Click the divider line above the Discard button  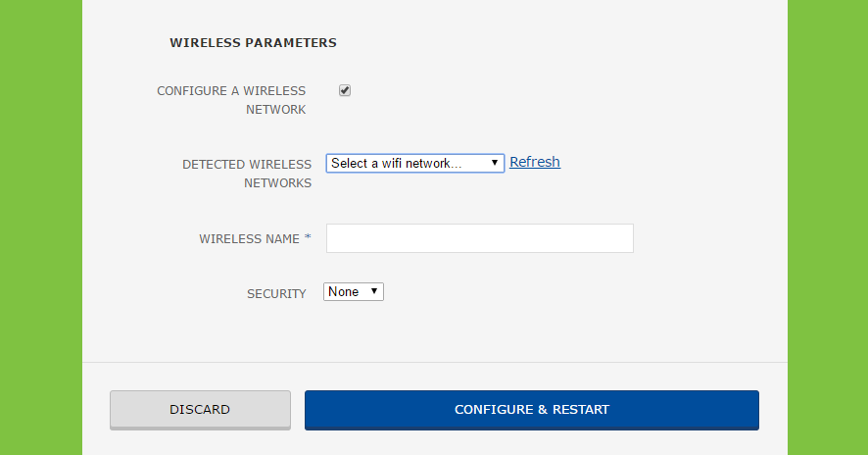(x=434, y=362)
